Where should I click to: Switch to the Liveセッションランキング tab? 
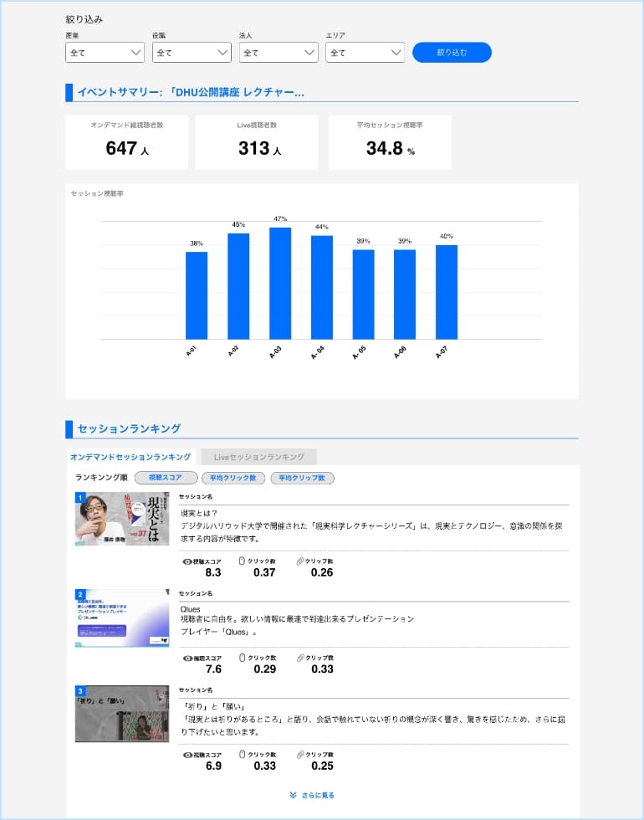coord(258,457)
